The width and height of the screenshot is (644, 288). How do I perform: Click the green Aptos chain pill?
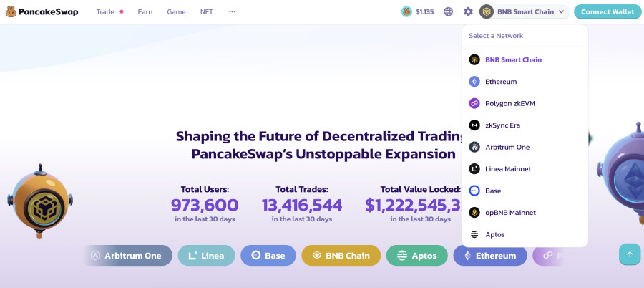tap(416, 256)
